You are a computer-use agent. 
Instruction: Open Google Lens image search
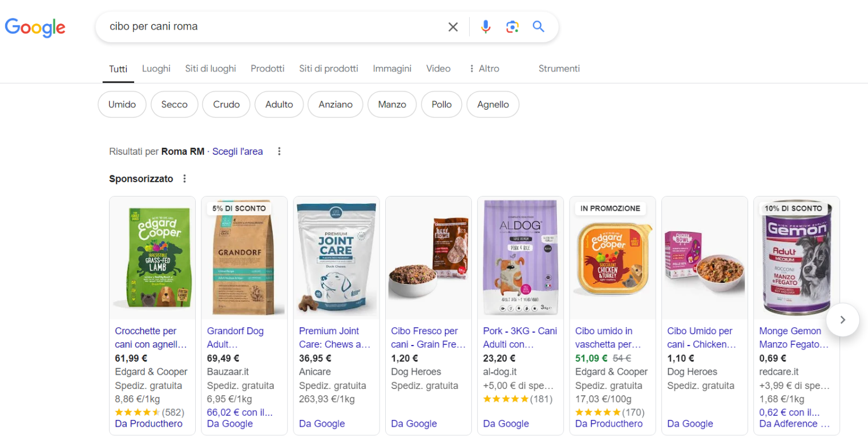(512, 27)
